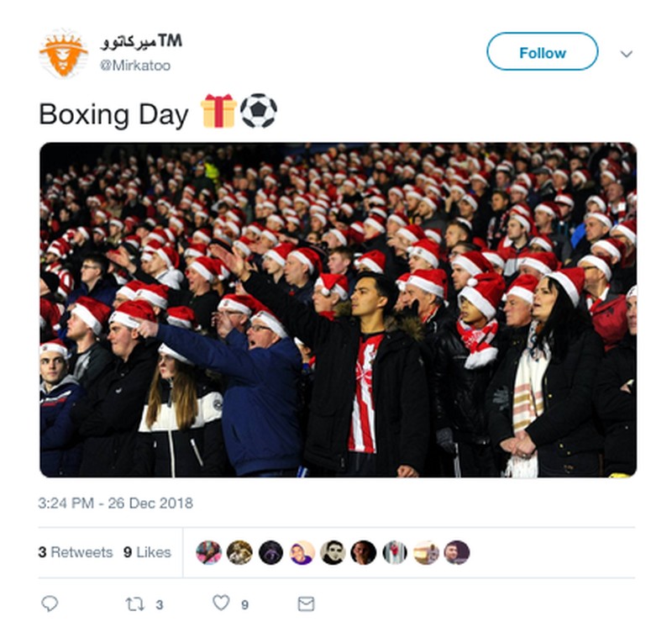View the 3 Retweets list

point(76,552)
